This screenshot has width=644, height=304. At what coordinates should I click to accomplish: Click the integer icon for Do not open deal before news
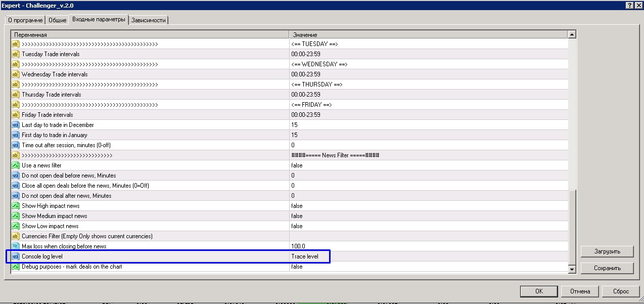[x=15, y=176]
